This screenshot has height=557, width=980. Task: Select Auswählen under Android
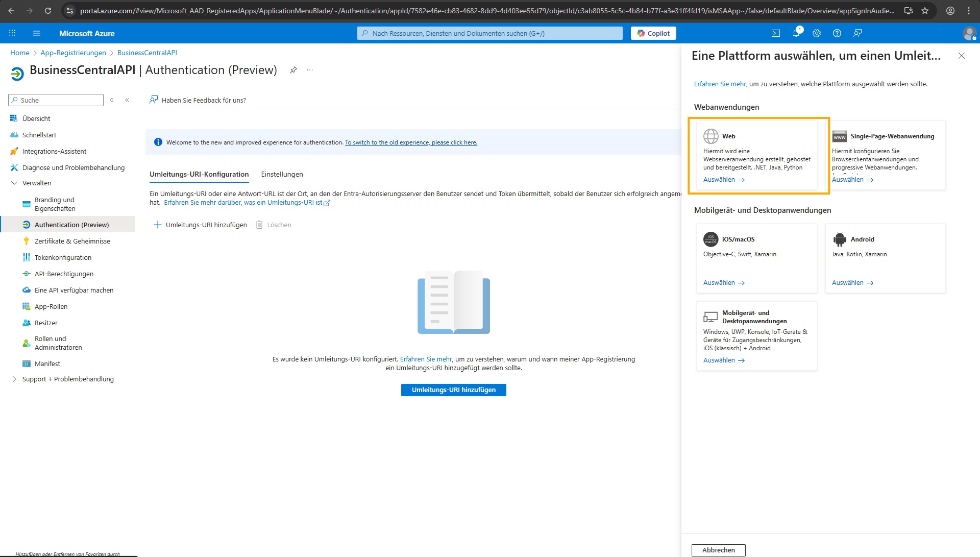(x=852, y=283)
